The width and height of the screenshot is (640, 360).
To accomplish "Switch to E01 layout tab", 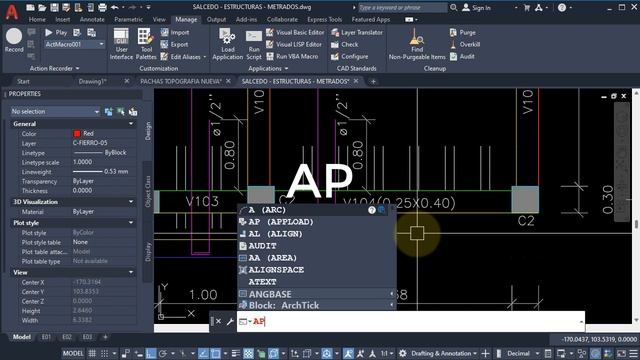I will tap(46, 337).
